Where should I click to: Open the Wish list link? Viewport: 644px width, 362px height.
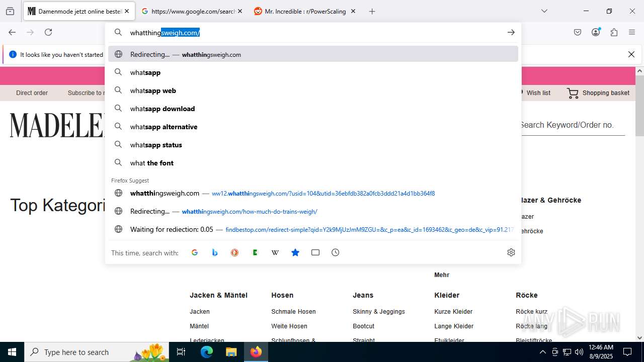pos(538,93)
